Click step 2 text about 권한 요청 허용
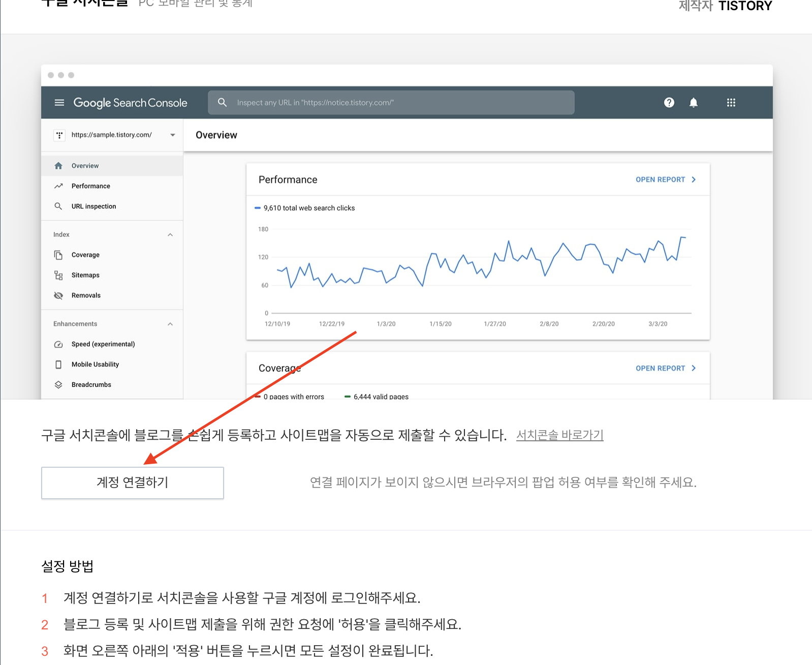The height and width of the screenshot is (665, 812). click(x=262, y=624)
